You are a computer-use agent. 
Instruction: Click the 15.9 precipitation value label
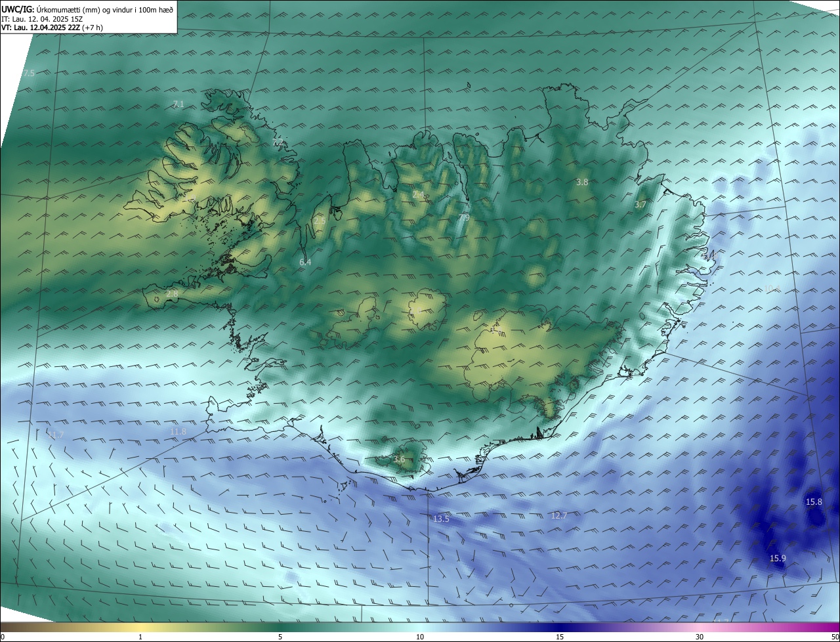[x=778, y=558]
